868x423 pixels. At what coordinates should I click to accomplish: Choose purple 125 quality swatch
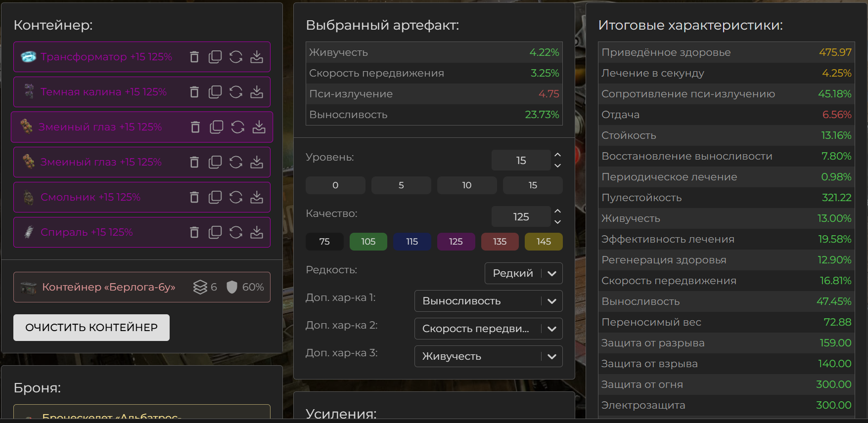tap(456, 242)
